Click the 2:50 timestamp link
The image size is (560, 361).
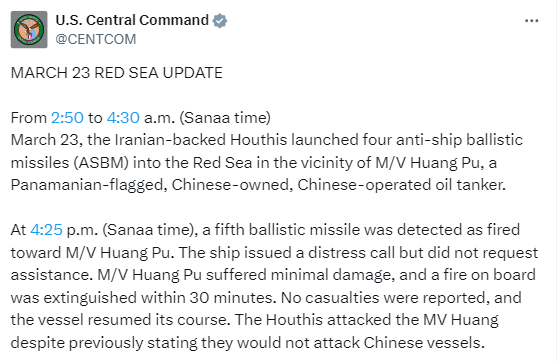pyautogui.click(x=67, y=118)
